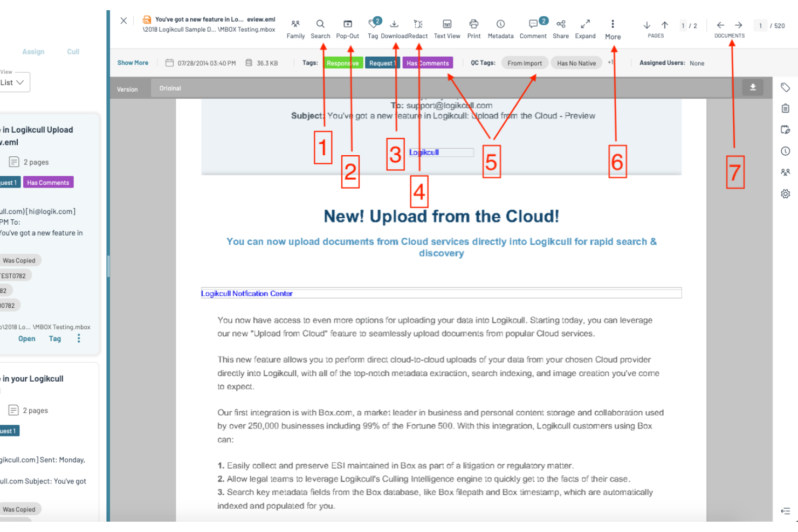The image size is (798, 532).
Task: Click the From Import QC tag
Action: click(525, 63)
